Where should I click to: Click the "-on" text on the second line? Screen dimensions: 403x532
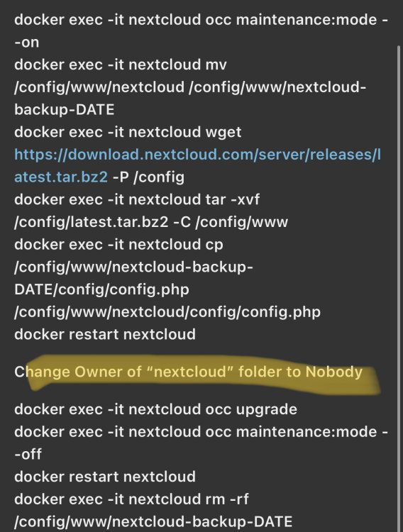tap(27, 43)
